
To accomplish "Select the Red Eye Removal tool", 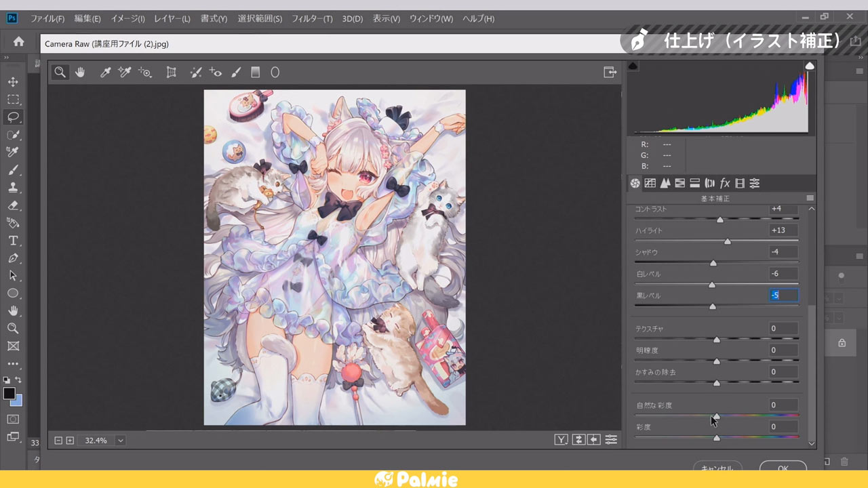I will 216,72.
